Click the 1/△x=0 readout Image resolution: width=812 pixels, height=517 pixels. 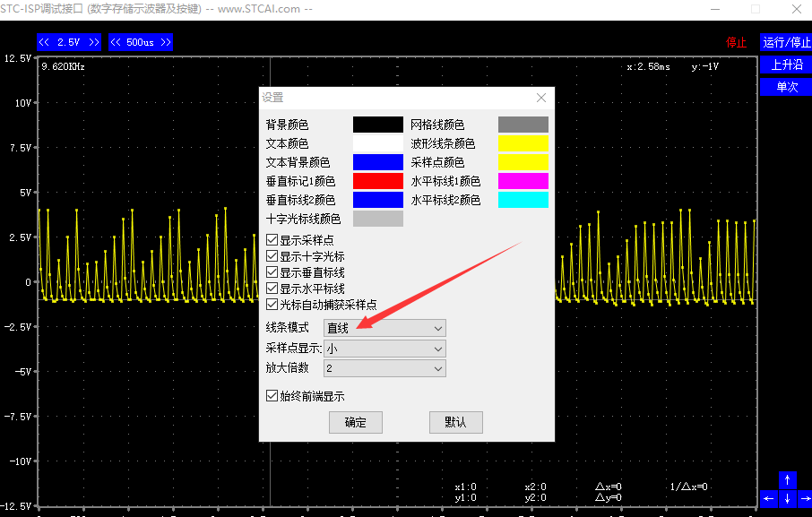[x=688, y=487]
